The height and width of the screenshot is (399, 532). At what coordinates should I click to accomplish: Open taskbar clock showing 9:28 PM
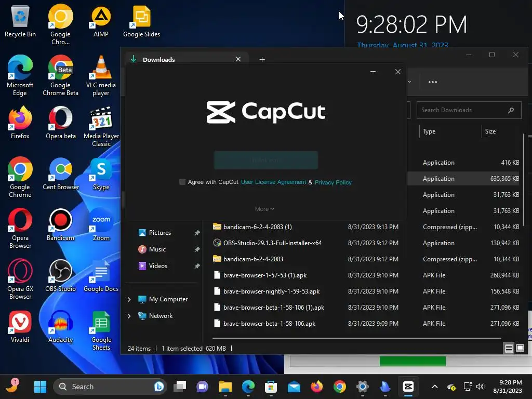507,387
